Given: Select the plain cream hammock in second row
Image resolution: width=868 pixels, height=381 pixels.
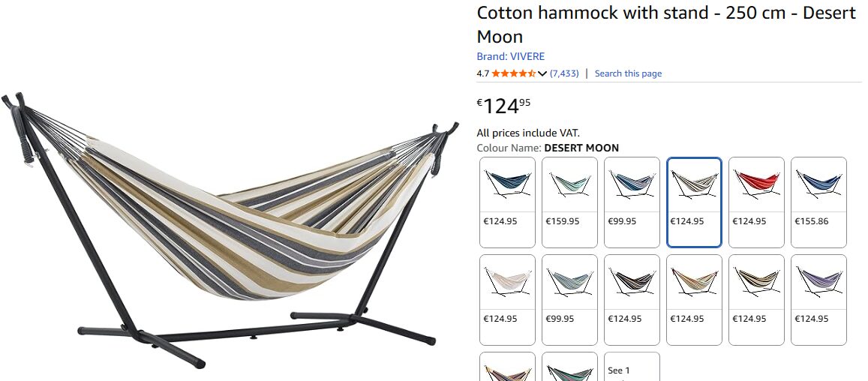Looking at the screenshot, I should coord(507,299).
